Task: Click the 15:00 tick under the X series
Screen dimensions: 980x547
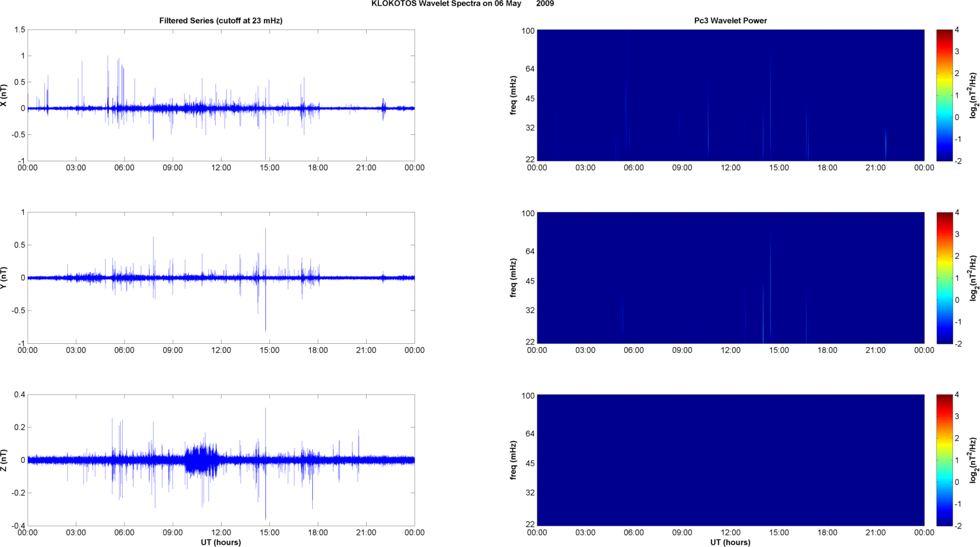Action: (269, 168)
